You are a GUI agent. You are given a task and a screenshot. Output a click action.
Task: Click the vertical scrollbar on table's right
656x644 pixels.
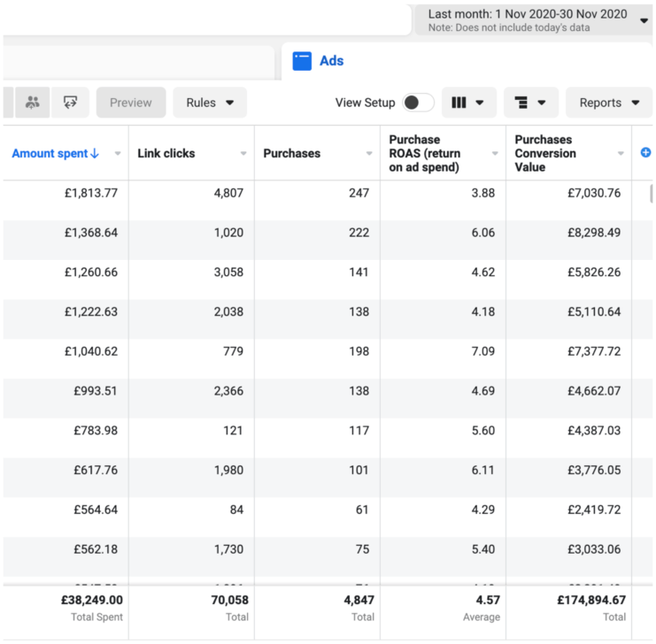(652, 194)
